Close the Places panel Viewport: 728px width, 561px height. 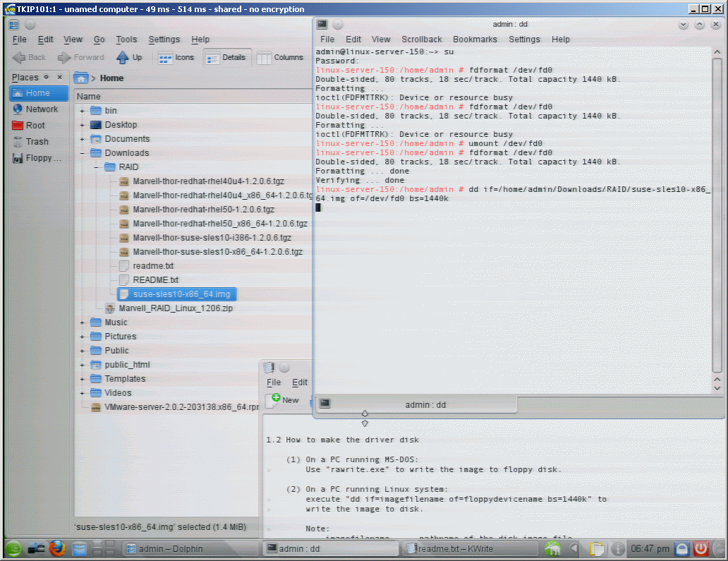coord(59,77)
